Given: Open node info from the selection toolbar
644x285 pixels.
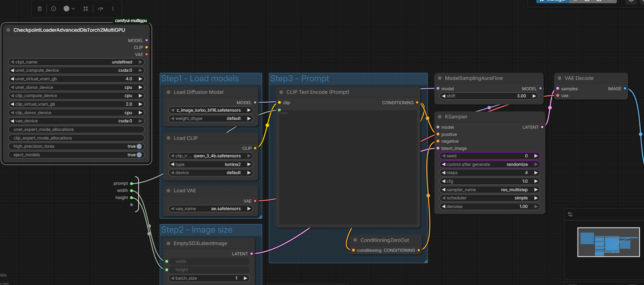Looking at the screenshot, I should [54, 9].
